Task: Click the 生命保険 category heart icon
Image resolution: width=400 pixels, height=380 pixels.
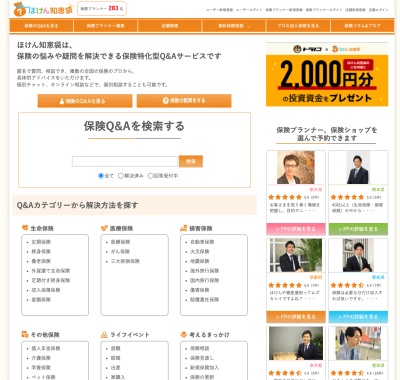Action: pos(25,228)
